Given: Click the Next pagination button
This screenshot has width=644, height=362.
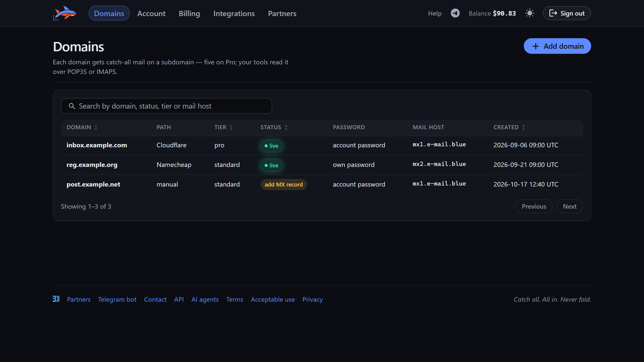Looking at the screenshot, I should click(x=570, y=206).
